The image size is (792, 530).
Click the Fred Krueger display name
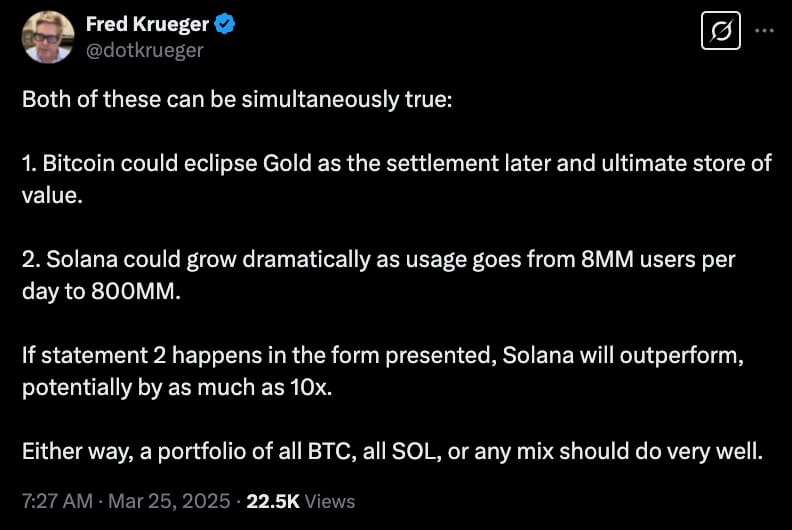pos(147,24)
